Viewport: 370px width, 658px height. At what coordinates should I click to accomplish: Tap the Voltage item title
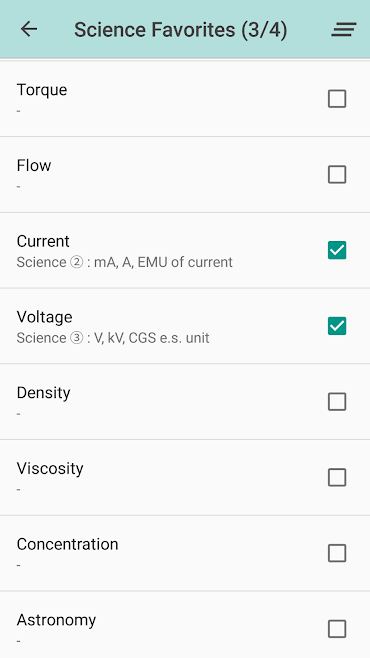[44, 318]
